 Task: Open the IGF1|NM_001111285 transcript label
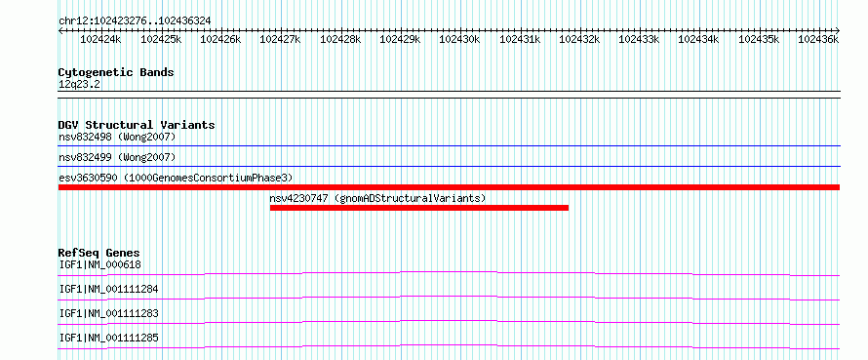pos(109,338)
